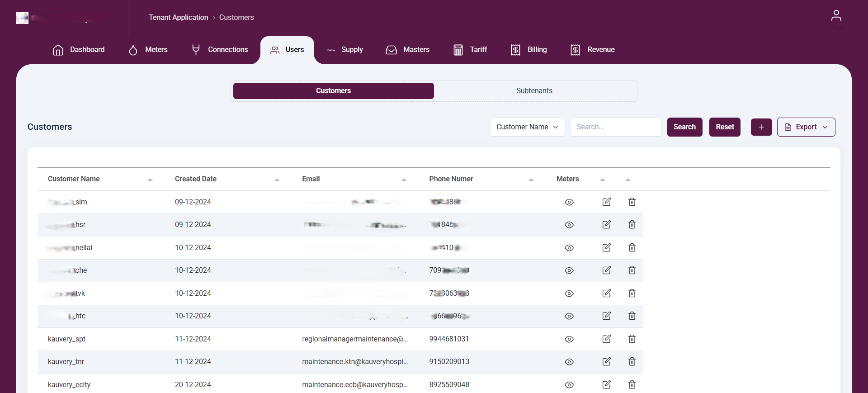Show meters for kauvery_tnr
The height and width of the screenshot is (393, 868).
click(569, 362)
